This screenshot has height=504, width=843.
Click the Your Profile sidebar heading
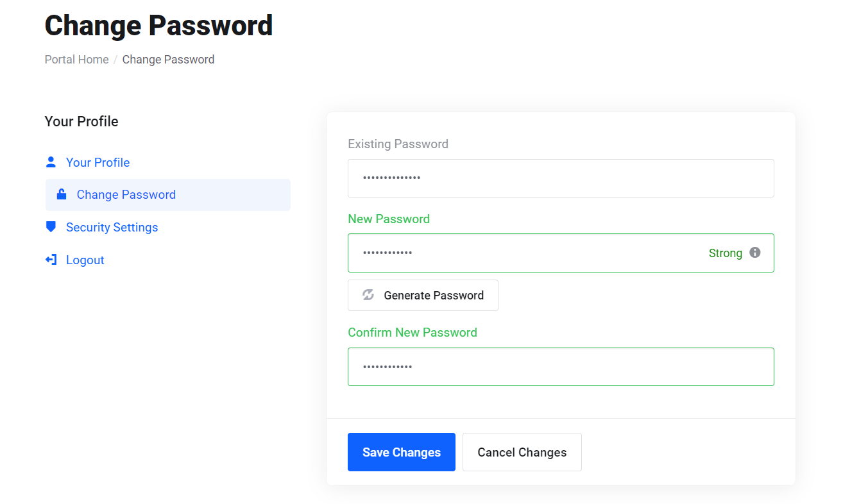click(x=81, y=121)
